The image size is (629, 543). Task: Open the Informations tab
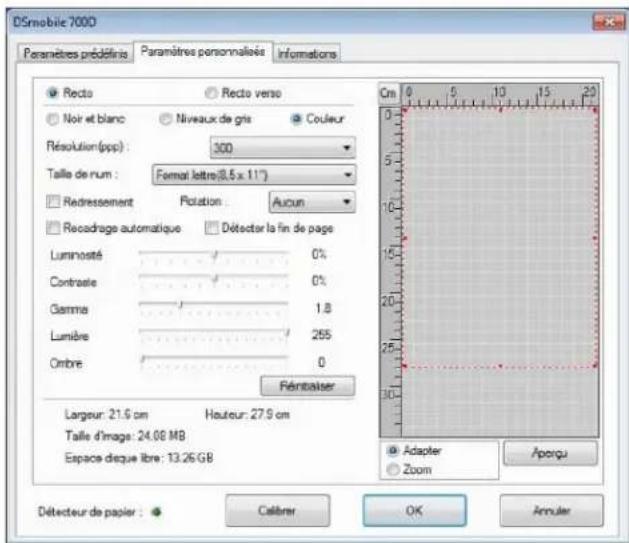(307, 53)
